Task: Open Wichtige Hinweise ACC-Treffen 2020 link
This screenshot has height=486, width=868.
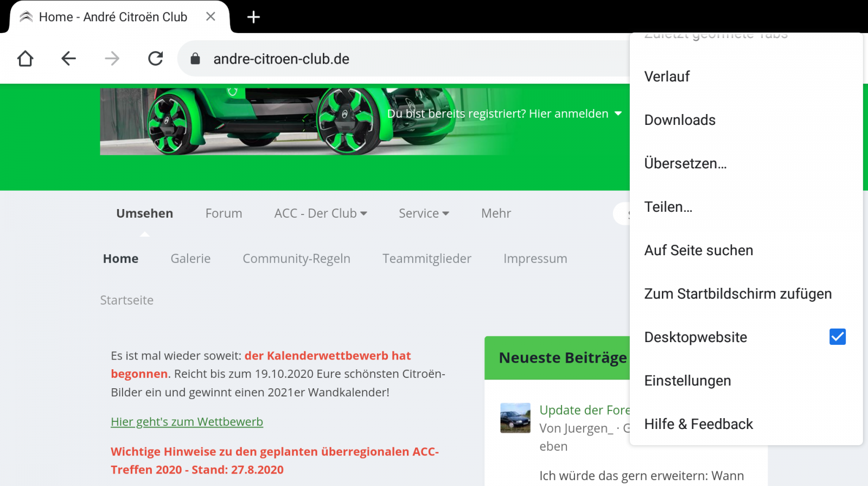Action: 275,460
